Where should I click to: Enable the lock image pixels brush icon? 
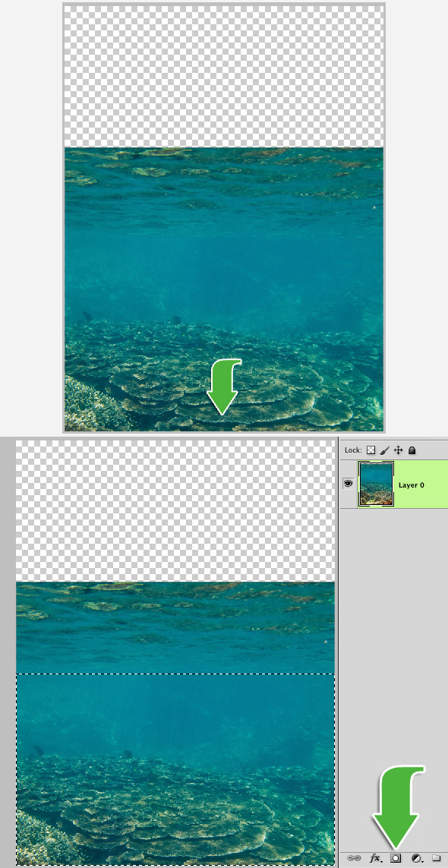(x=386, y=450)
